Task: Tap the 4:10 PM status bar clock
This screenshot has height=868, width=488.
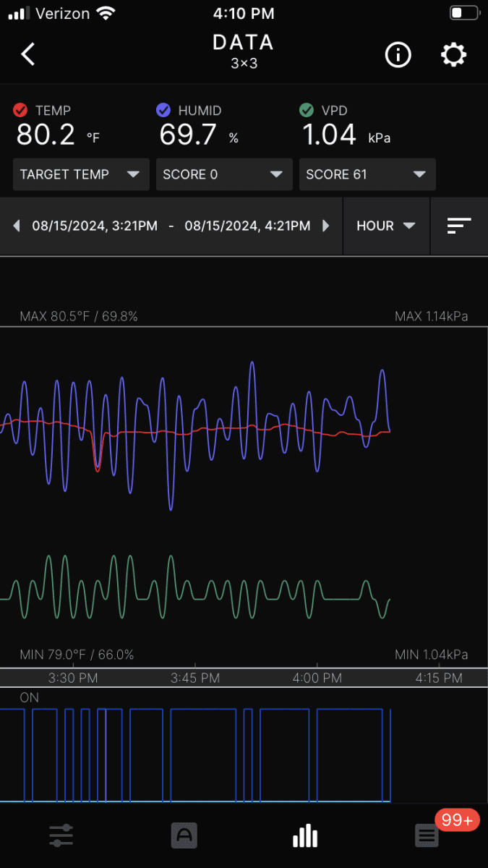Action: [x=244, y=13]
